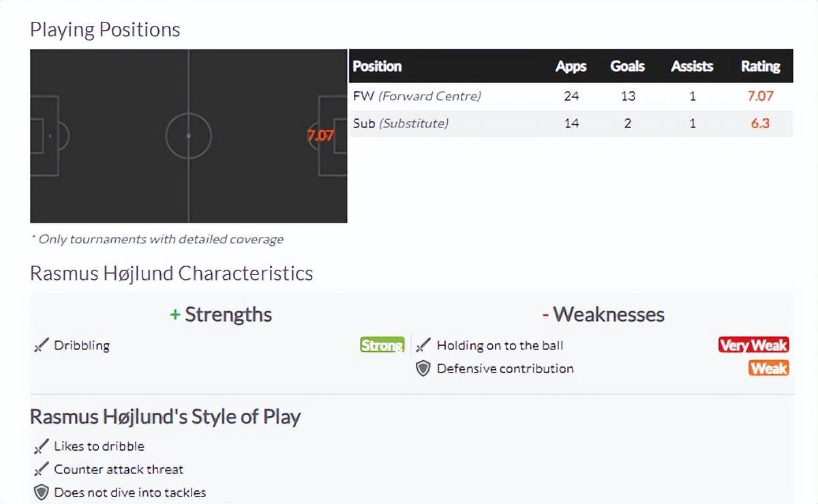Click shield icon next to Defensive contribution
The width and height of the screenshot is (818, 504).
(x=423, y=369)
